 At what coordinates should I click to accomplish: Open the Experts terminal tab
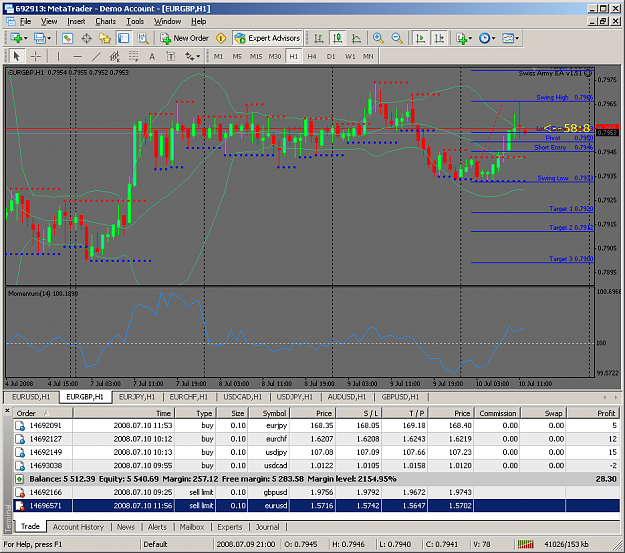click(230, 527)
